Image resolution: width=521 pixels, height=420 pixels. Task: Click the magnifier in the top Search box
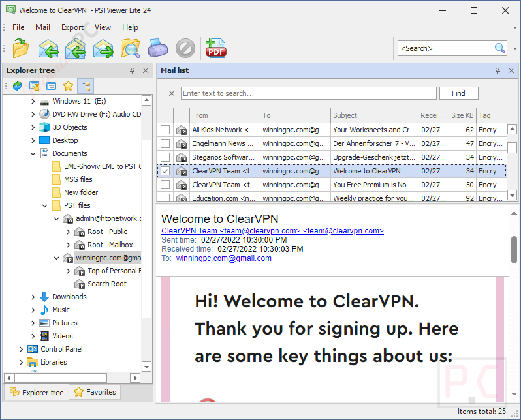[x=499, y=48]
